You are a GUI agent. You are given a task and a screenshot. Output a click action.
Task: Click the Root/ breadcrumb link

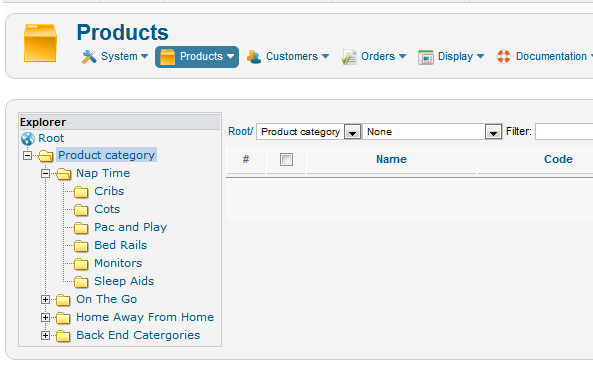241,132
